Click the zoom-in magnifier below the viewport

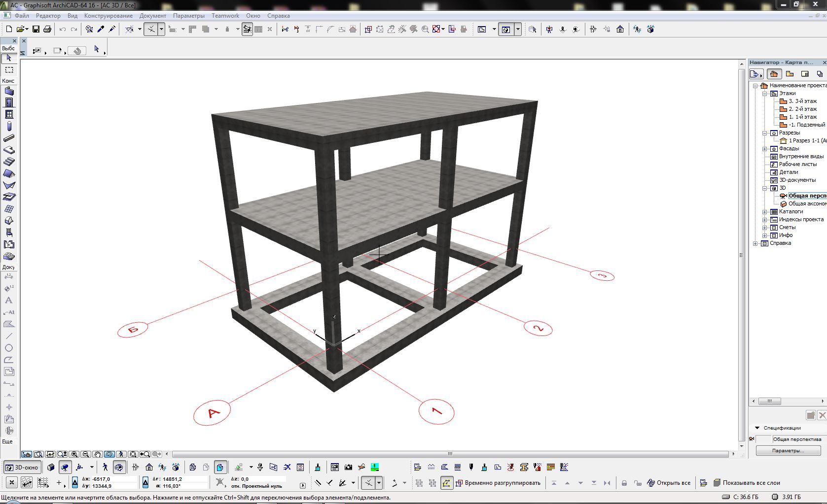point(74,454)
